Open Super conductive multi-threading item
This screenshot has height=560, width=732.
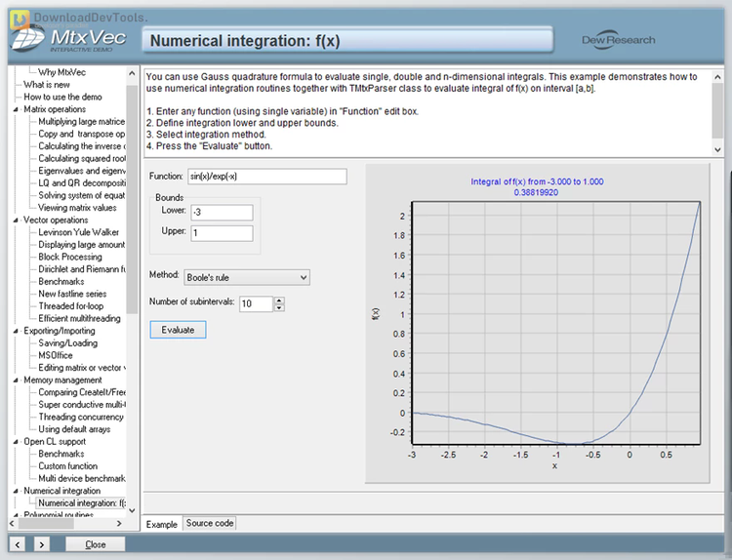coord(82,405)
